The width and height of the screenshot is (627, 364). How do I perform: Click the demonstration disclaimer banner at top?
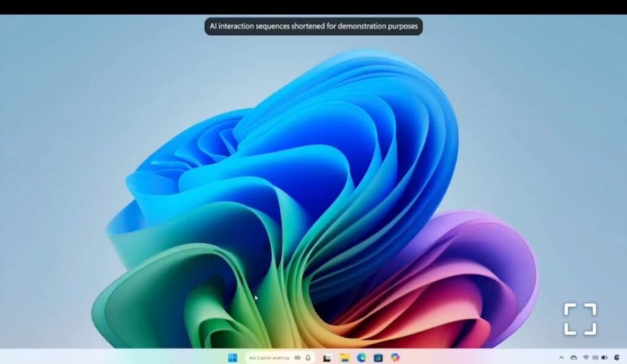point(313,26)
